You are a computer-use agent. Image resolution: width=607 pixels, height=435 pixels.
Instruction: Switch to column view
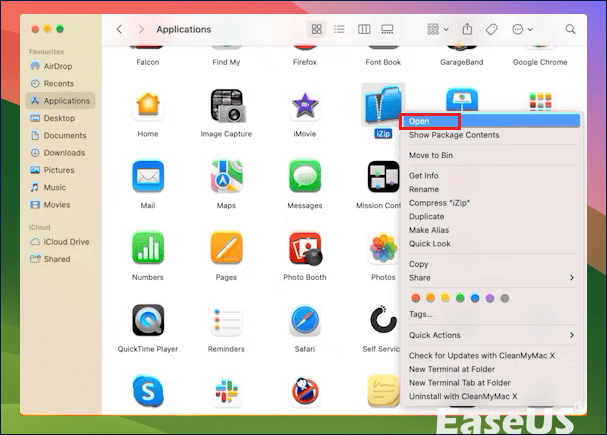(364, 30)
